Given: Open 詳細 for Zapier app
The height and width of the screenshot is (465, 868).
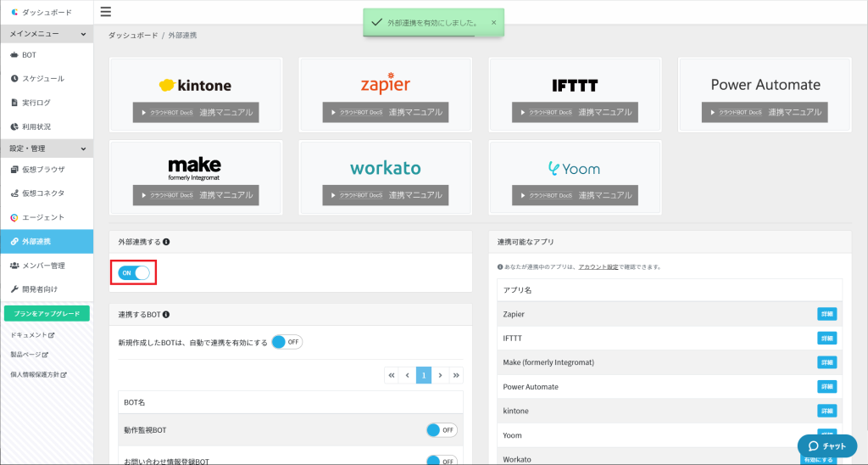Looking at the screenshot, I should 827,314.
